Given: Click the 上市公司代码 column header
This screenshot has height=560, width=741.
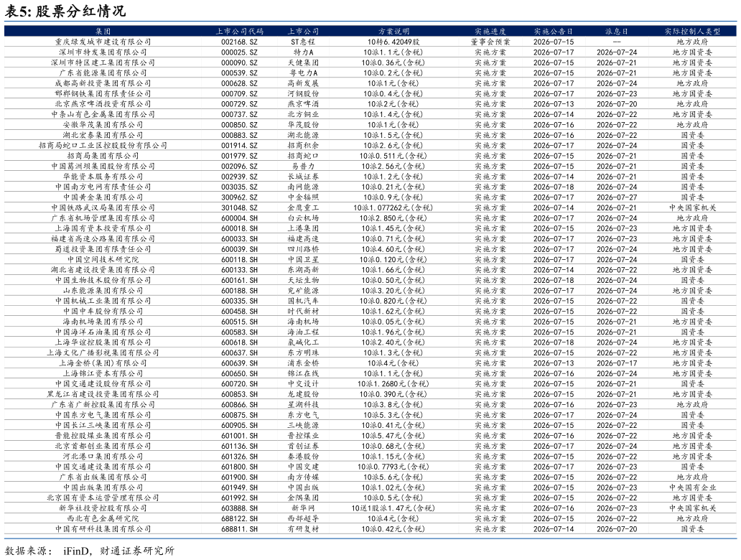Looking at the screenshot, I should (x=239, y=31).
